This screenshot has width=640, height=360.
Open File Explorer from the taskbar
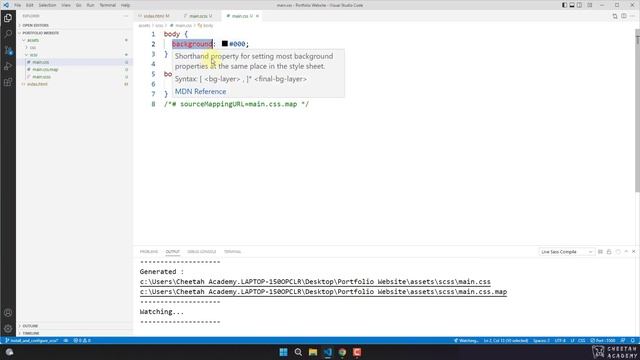pos(313,352)
